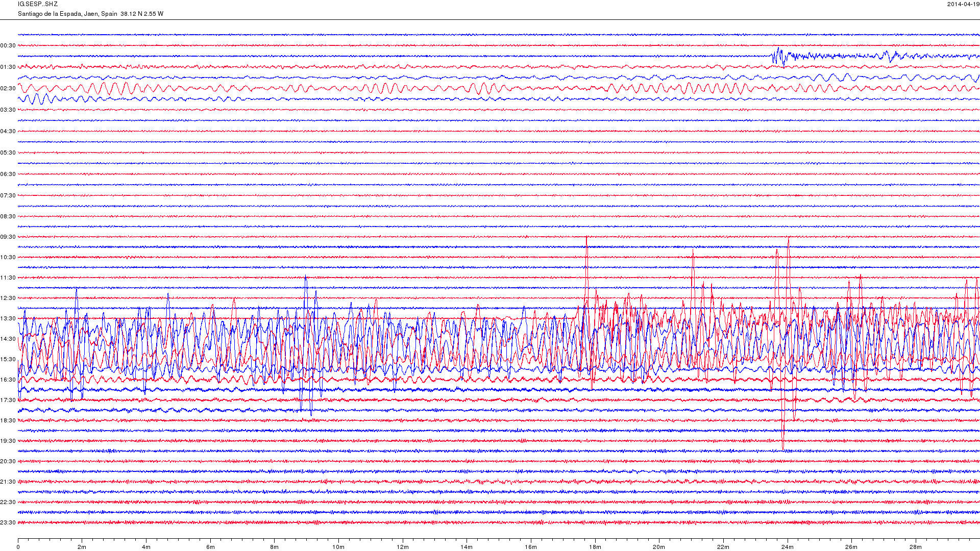Select the 01:30 time label
980x551 pixels.
8,67
